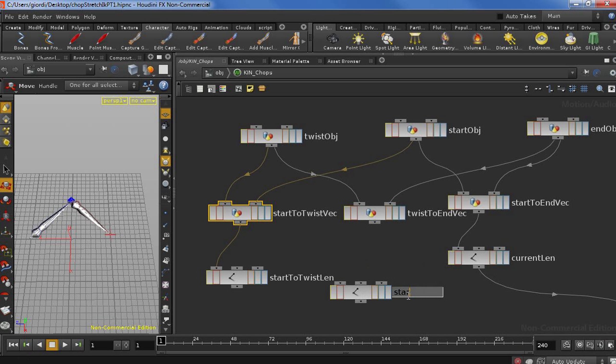Viewport: 616px width, 364px height.
Task: Toggle network list view mode icon
Action: pyautogui.click(x=200, y=89)
